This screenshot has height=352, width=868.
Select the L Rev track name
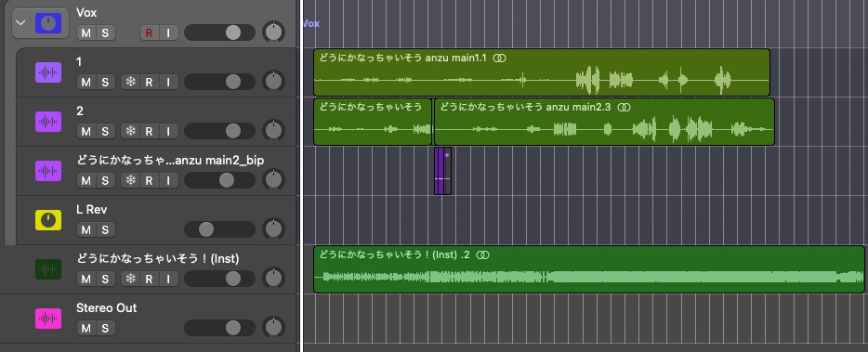click(92, 209)
